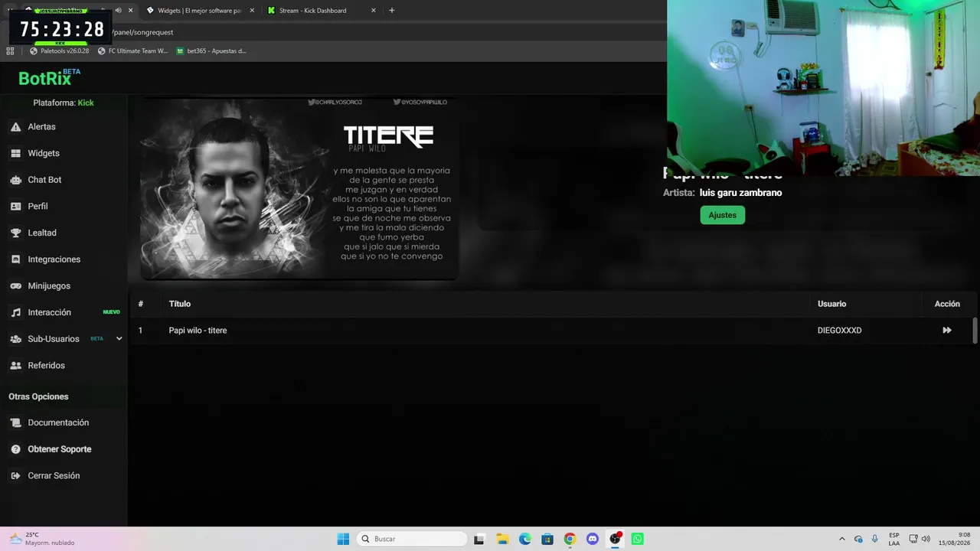Click the Cerrar Sesión logout icon
This screenshot has height=551, width=980.
[15, 476]
